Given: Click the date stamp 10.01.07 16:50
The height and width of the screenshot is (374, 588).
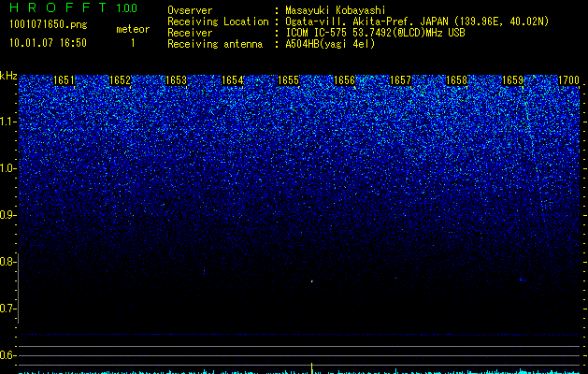Looking at the screenshot, I should [x=48, y=43].
